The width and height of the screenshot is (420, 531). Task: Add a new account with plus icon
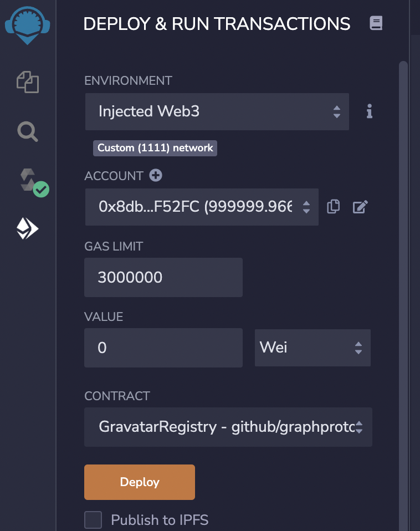click(x=156, y=175)
